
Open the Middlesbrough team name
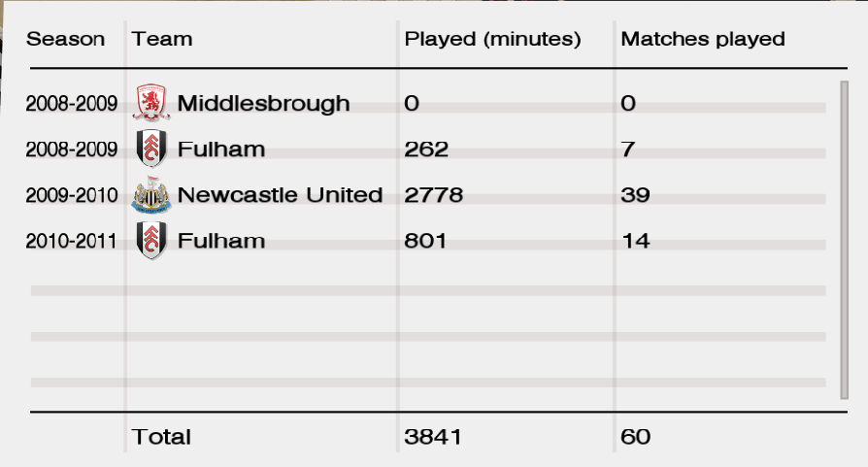(x=263, y=104)
